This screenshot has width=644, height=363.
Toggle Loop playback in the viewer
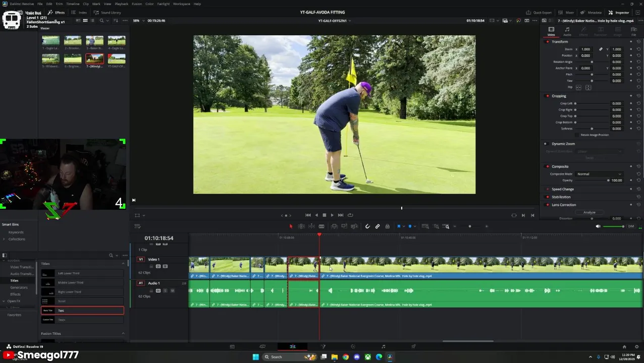click(x=350, y=215)
